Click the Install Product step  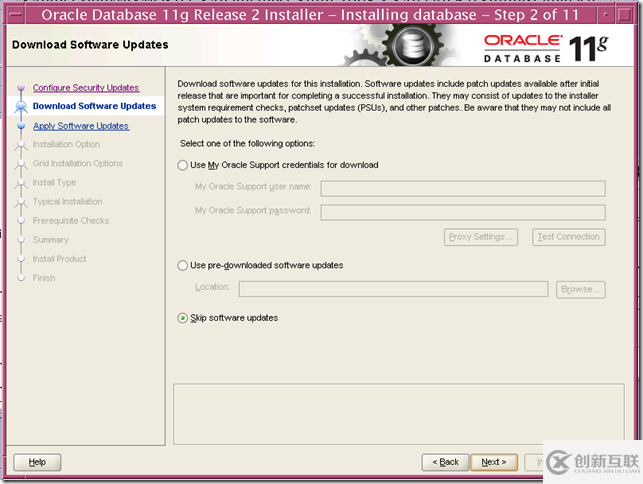click(59, 259)
